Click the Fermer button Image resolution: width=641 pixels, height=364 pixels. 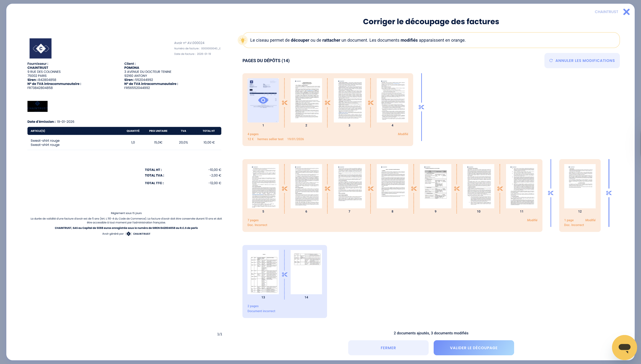[388, 348]
